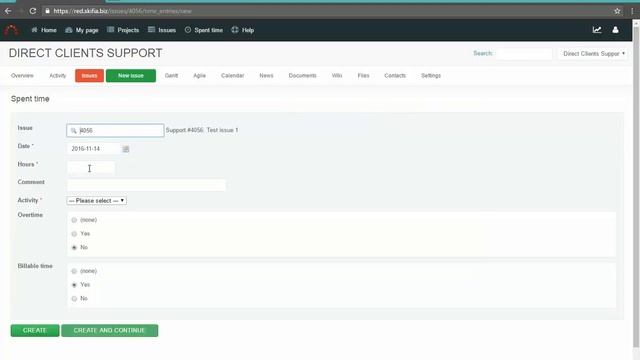Viewport: 640px width, 360px height.
Task: Click the Issue number input field
Action: click(x=115, y=130)
